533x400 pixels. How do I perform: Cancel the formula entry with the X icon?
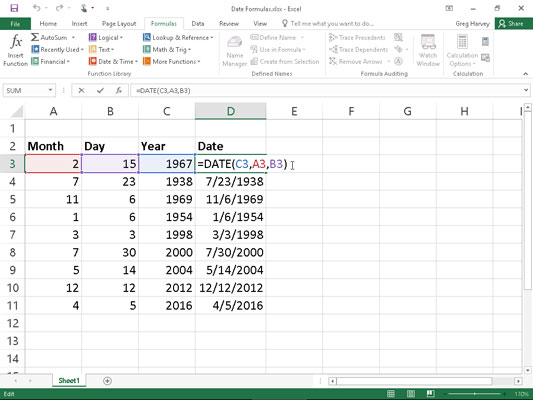pos(81,90)
